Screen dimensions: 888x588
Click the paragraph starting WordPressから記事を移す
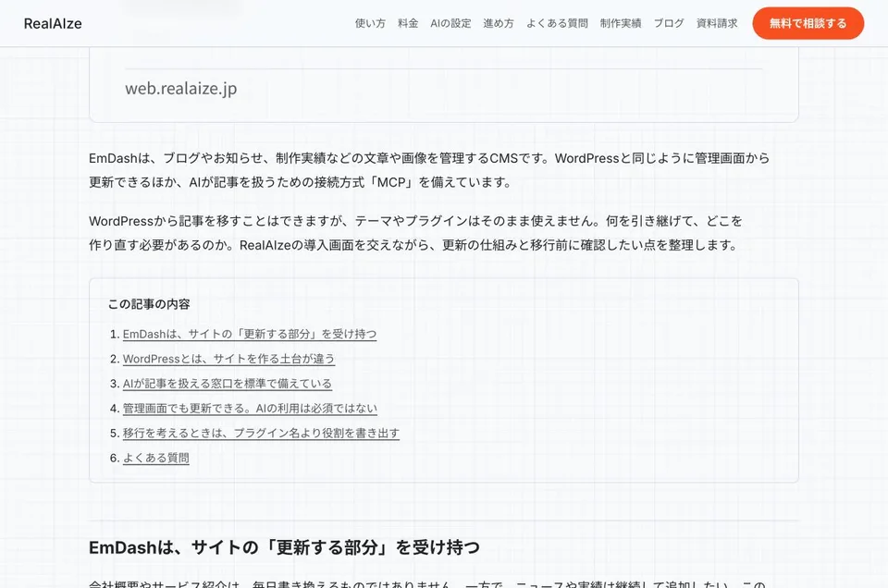tap(415, 233)
